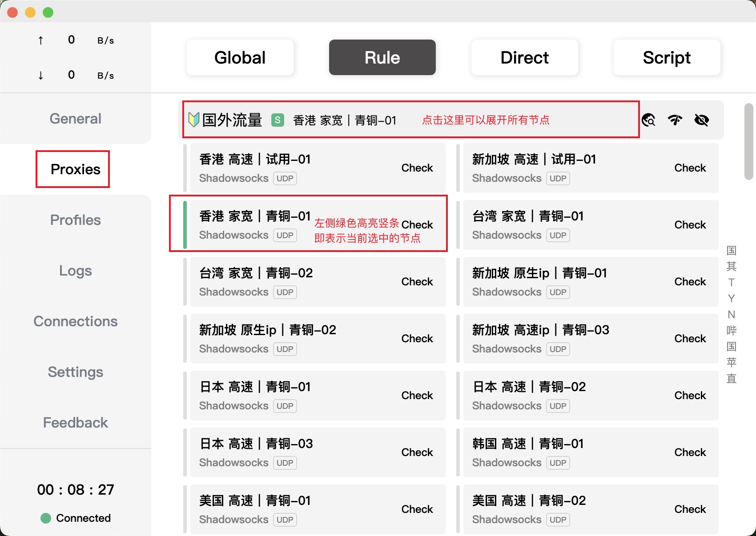Jump to index letter T in the side index
The image size is (756, 536).
(x=732, y=283)
